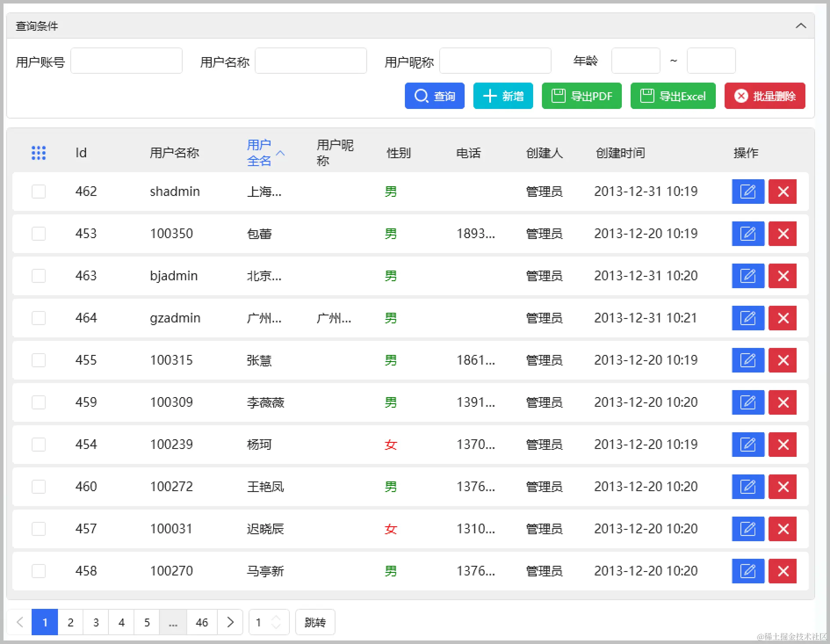Go to next page arrow
Screen dimensions: 830x644
coord(230,622)
